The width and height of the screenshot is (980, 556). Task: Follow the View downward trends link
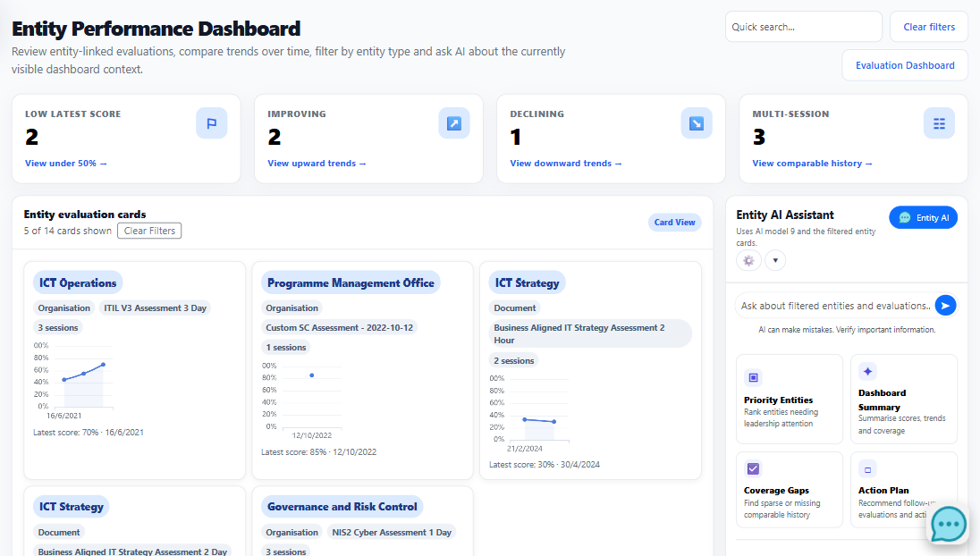[x=566, y=163]
